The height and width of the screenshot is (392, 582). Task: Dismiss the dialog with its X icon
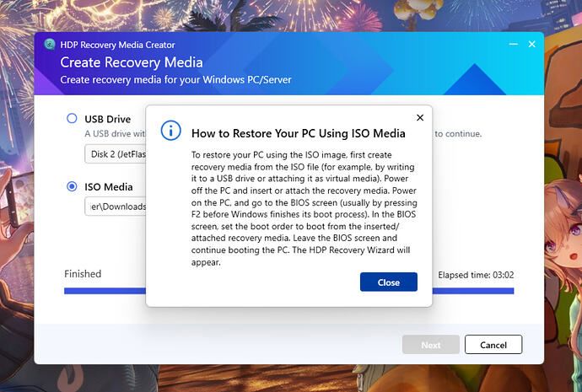tap(420, 118)
